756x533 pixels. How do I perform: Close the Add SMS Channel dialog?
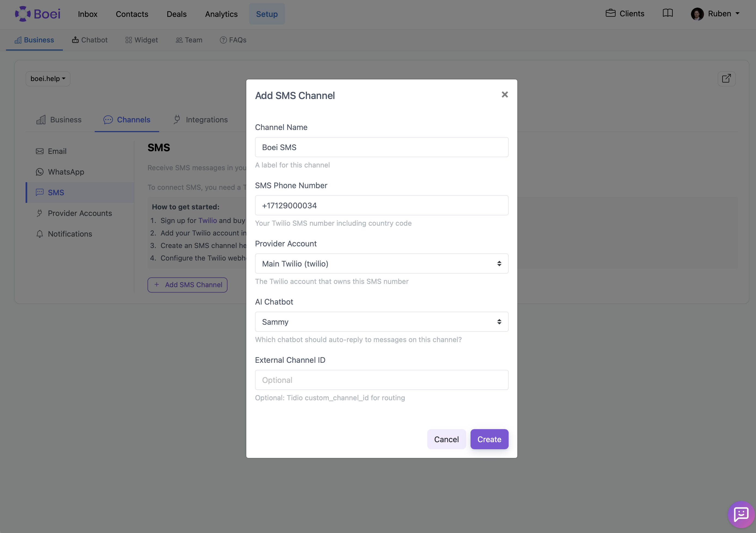505,95
